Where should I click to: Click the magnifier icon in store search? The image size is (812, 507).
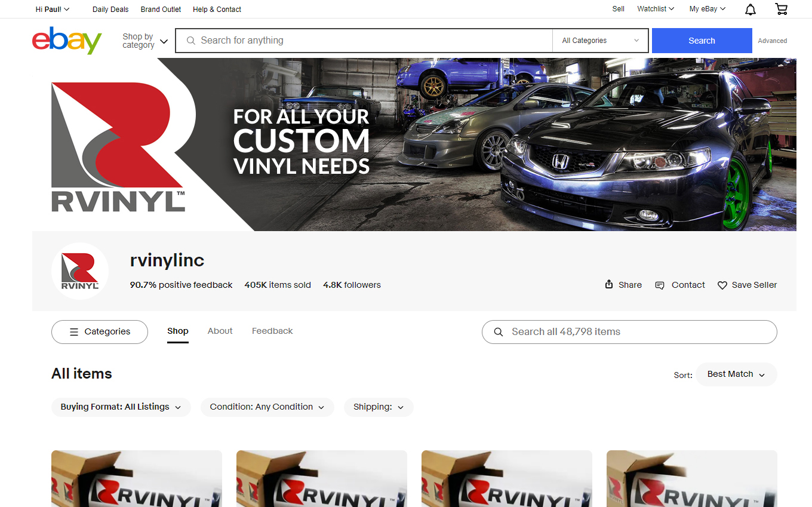(499, 332)
